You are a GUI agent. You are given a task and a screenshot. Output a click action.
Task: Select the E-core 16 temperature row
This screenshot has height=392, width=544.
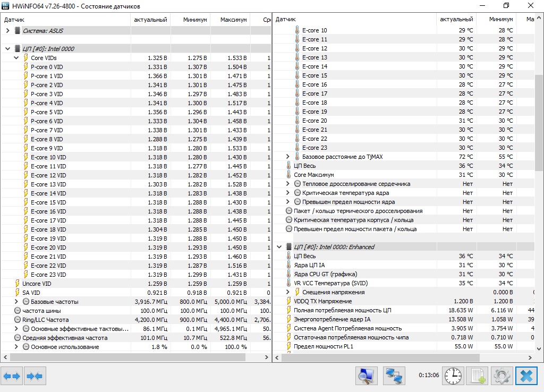(404, 84)
